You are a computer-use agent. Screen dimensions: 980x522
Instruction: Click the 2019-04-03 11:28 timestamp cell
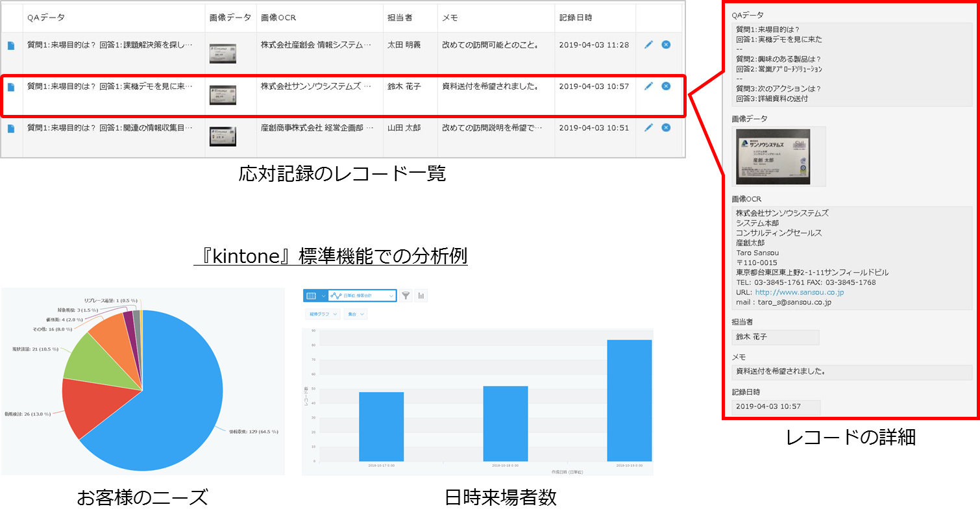pos(594,45)
